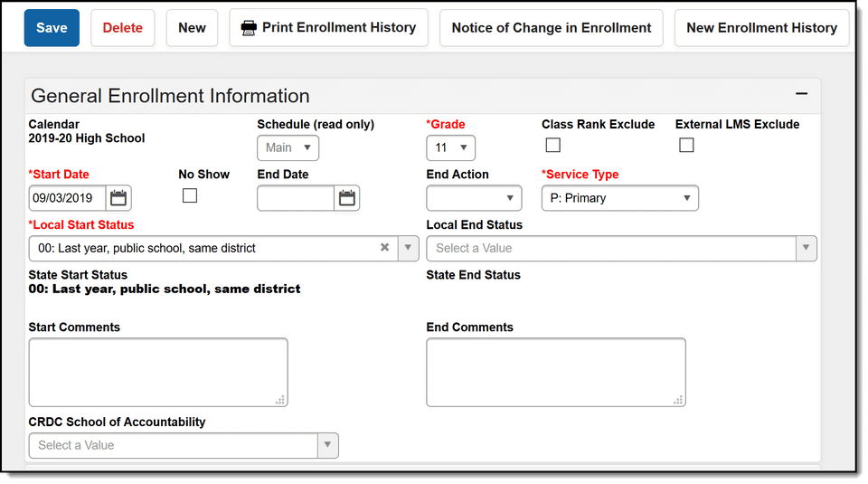Screen dimensions: 868x484
Task: Click Notice of Change in Enrollment
Action: click(552, 28)
